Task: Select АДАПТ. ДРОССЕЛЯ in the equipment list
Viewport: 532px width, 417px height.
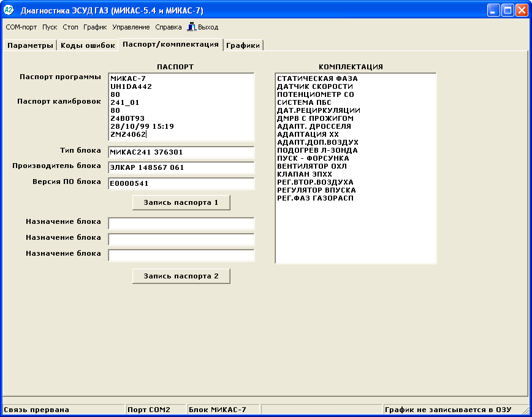Action: pos(314,126)
